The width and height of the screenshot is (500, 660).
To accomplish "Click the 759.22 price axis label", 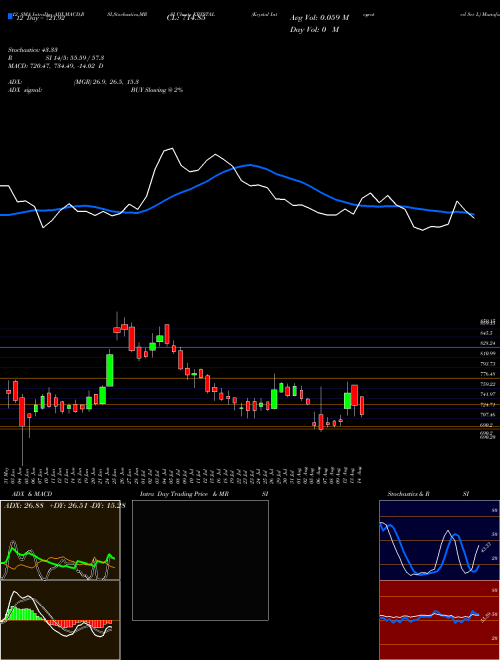I will click(487, 384).
